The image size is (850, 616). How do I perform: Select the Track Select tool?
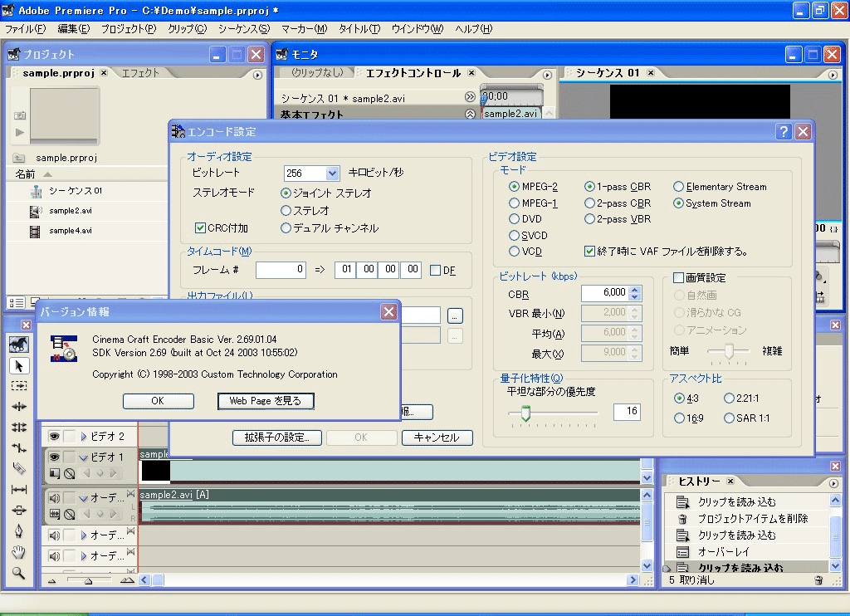point(19,385)
